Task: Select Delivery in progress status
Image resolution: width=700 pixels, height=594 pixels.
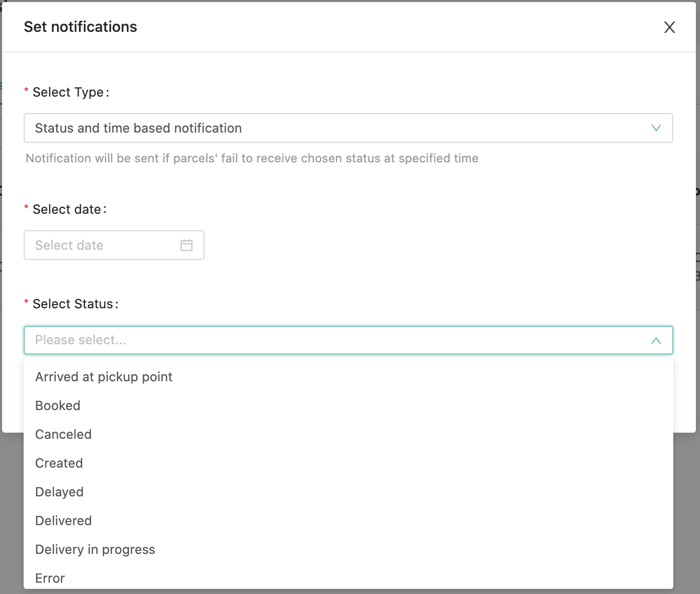Action: tap(348, 549)
